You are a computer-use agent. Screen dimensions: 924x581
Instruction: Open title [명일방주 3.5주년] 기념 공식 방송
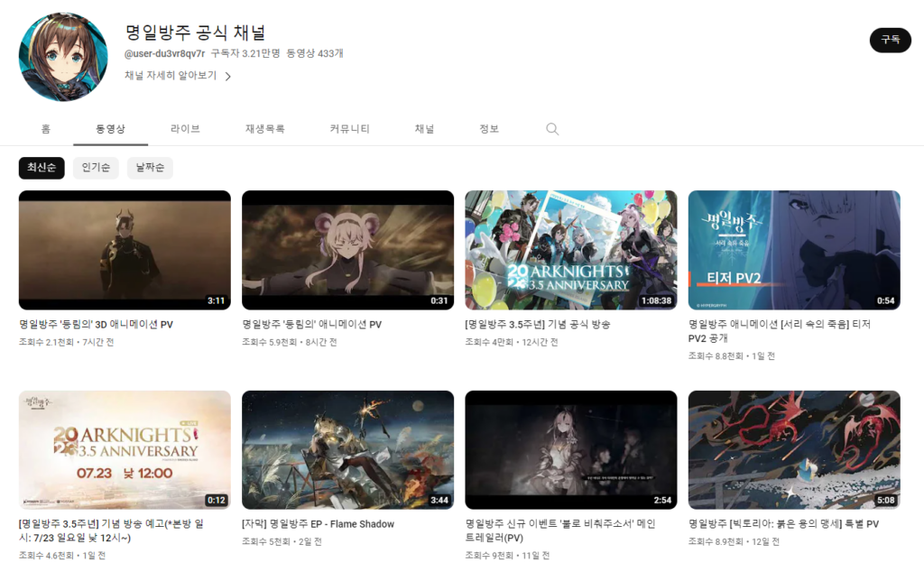click(538, 325)
